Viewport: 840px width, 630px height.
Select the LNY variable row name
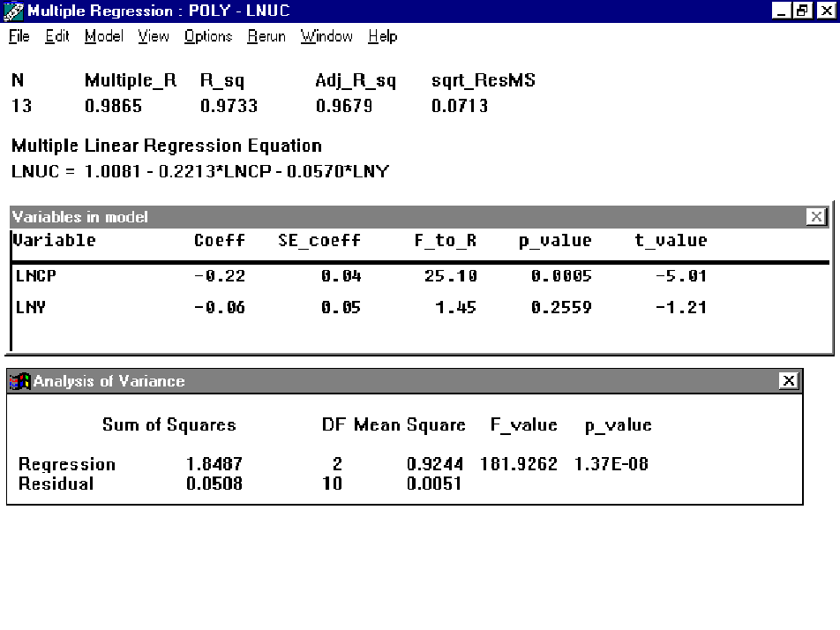31,307
